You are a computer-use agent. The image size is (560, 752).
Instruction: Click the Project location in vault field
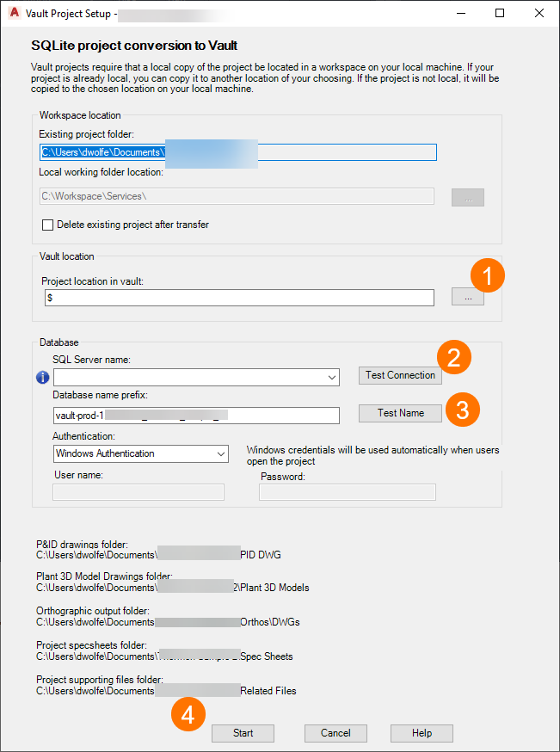(x=240, y=298)
